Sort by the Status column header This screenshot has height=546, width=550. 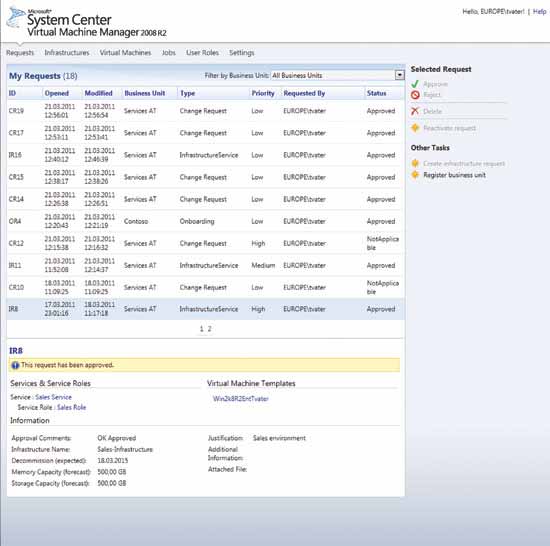pyautogui.click(x=376, y=93)
